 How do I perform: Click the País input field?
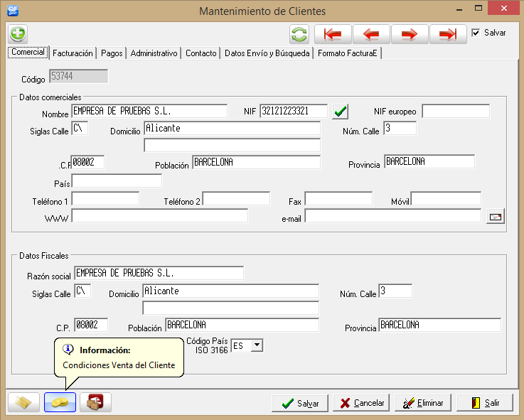coord(117,181)
